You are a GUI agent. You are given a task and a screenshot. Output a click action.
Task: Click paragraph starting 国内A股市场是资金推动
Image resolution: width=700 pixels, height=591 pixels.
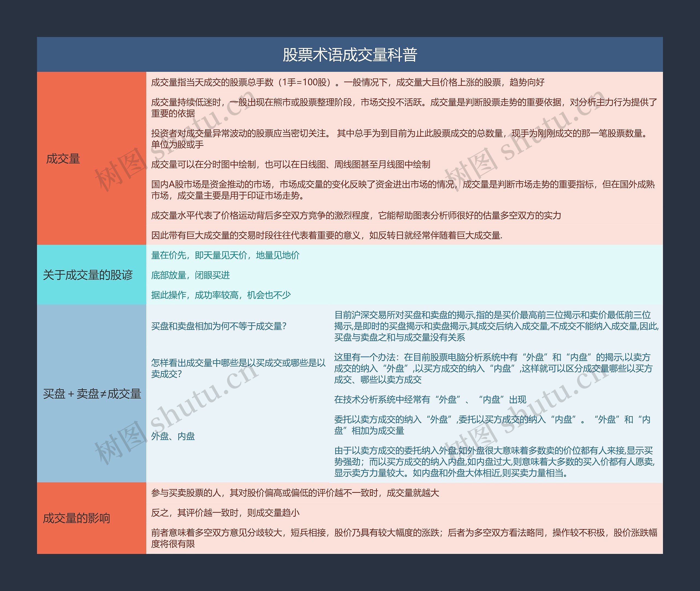pos(403,190)
